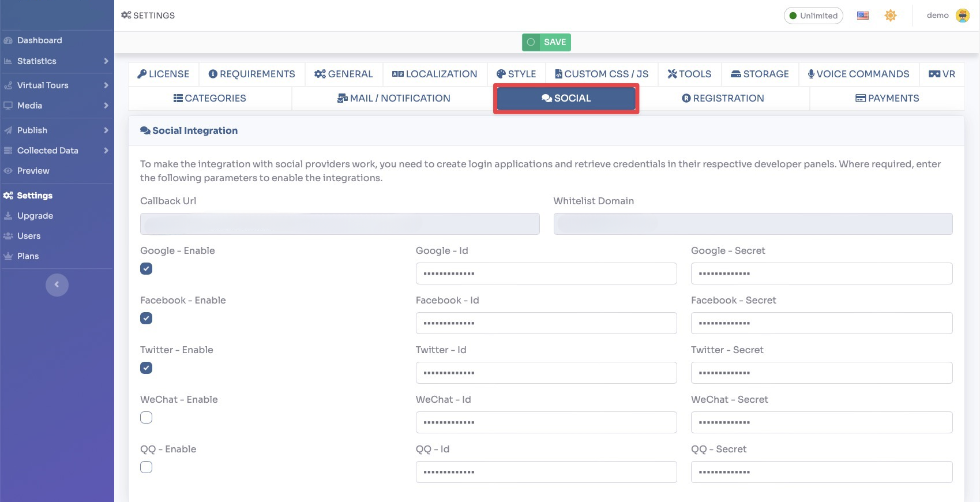Click the Whitelist Domain field
The width and height of the screenshot is (980, 502).
coord(753,224)
